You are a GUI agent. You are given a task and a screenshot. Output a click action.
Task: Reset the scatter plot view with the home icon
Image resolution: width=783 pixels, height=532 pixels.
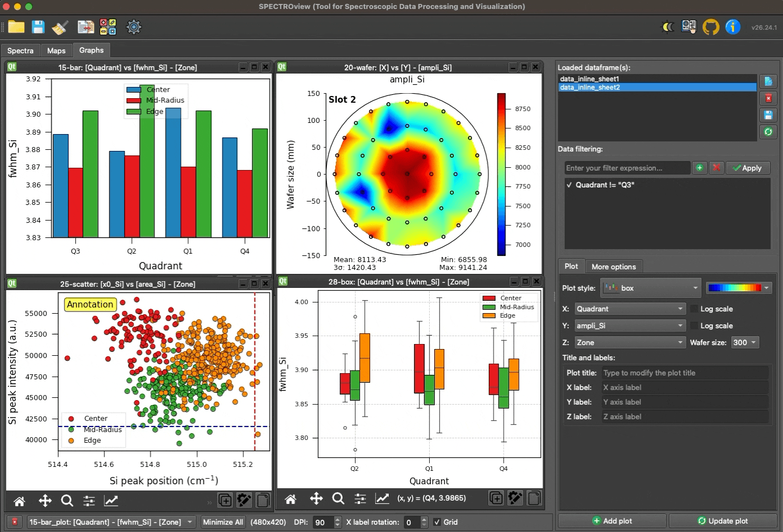[19, 501]
